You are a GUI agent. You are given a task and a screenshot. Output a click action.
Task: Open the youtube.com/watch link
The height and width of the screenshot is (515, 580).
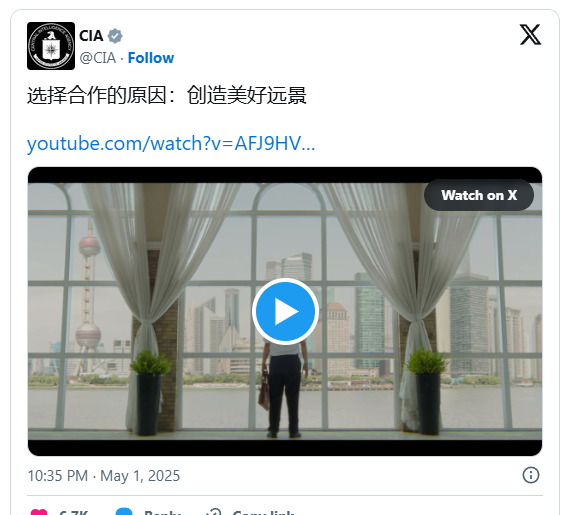click(x=171, y=144)
